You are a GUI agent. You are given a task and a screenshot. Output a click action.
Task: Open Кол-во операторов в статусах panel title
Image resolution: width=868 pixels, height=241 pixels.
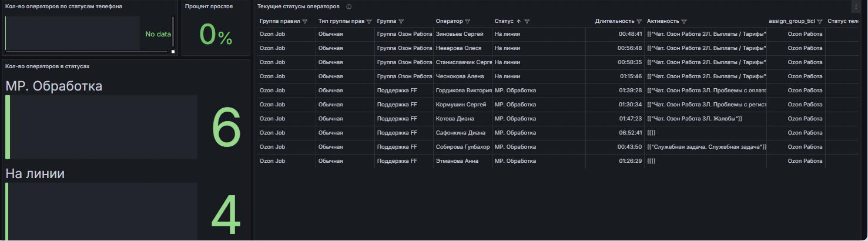[x=47, y=66]
